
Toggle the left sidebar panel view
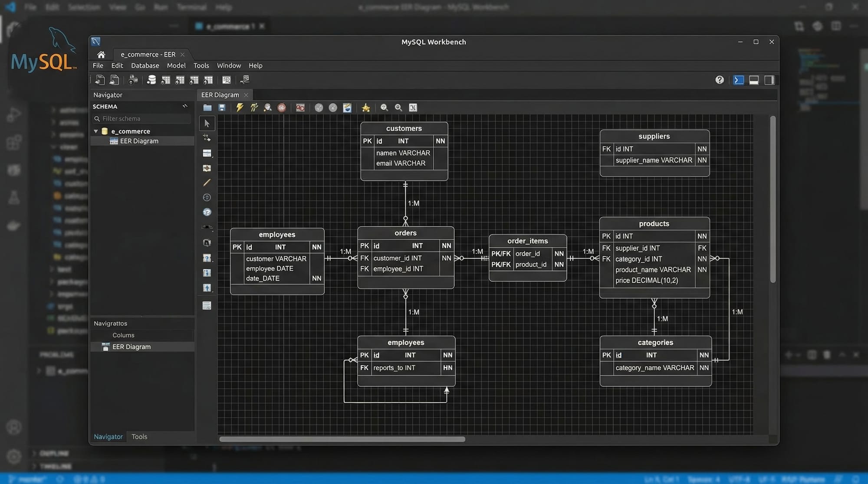coord(738,80)
